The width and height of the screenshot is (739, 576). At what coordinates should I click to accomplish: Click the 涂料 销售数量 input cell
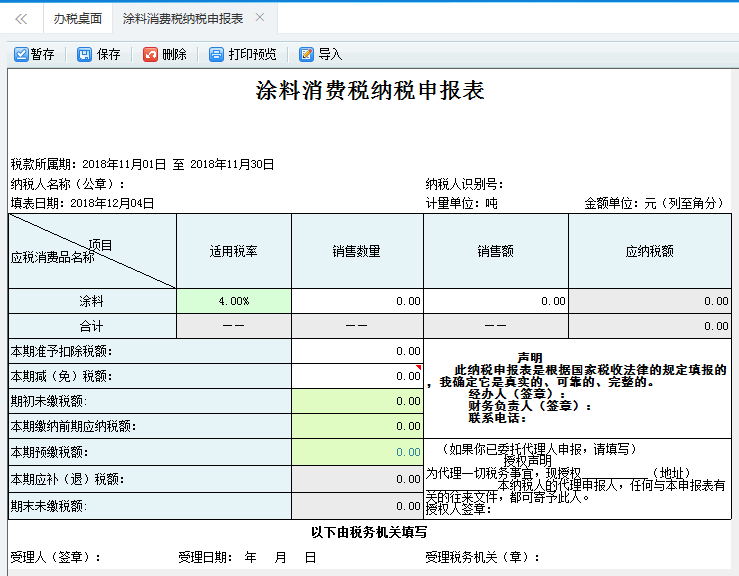click(357, 300)
